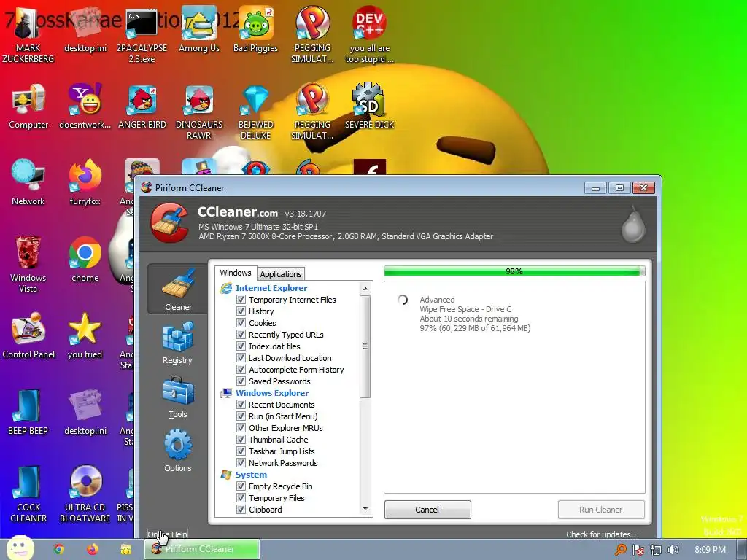Select the Control Panel desktop icon
Viewport: 747px width, 560px height.
coord(28,335)
